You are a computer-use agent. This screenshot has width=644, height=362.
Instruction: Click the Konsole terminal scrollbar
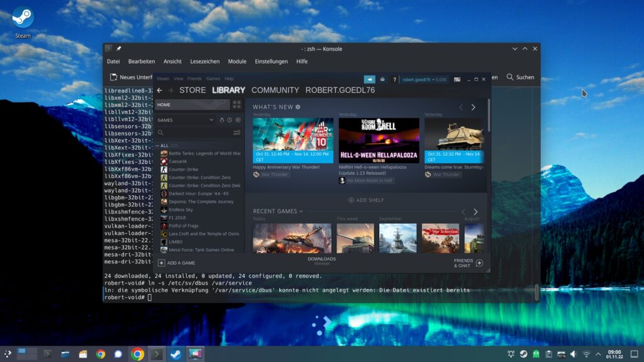point(536,292)
